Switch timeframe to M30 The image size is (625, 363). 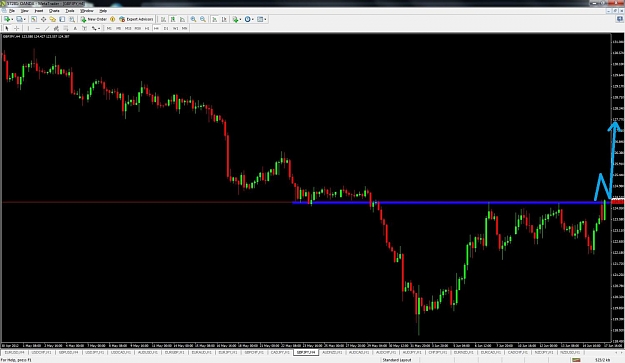138,28
